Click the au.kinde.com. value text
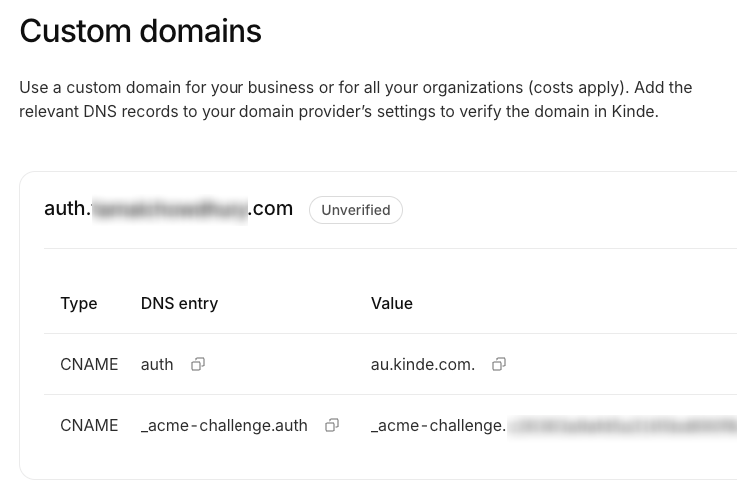 pyautogui.click(x=423, y=365)
